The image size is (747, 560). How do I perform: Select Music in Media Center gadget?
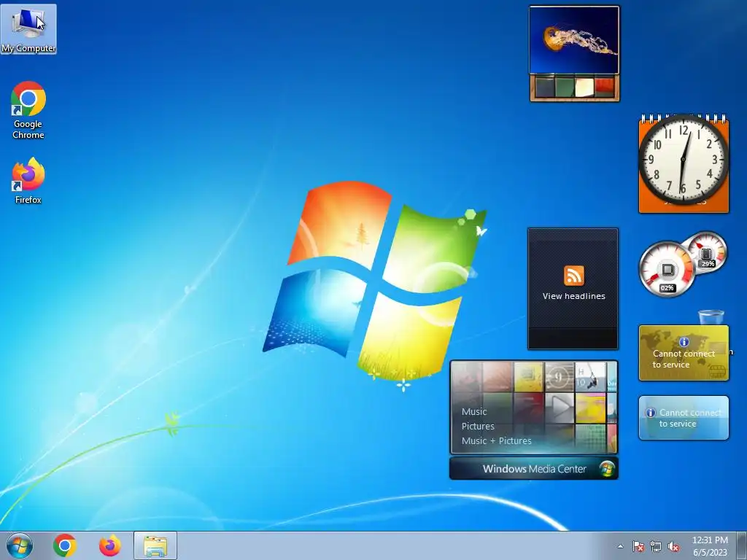474,412
